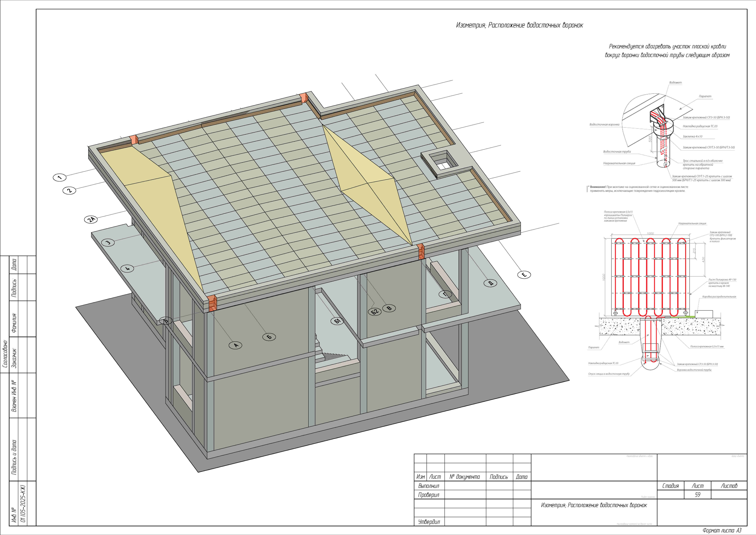The height and width of the screenshot is (535, 756).
Task: Click the 'Водосточная труба' callout label
Action: point(617,152)
